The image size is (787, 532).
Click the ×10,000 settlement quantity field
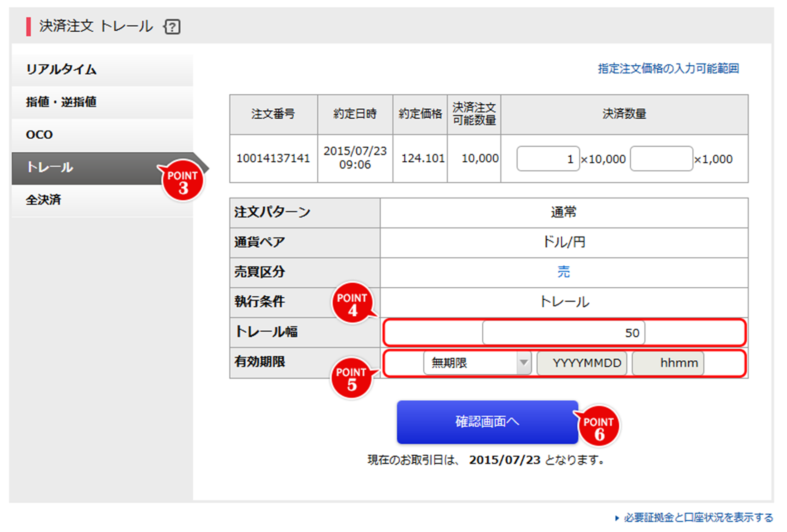coord(548,159)
